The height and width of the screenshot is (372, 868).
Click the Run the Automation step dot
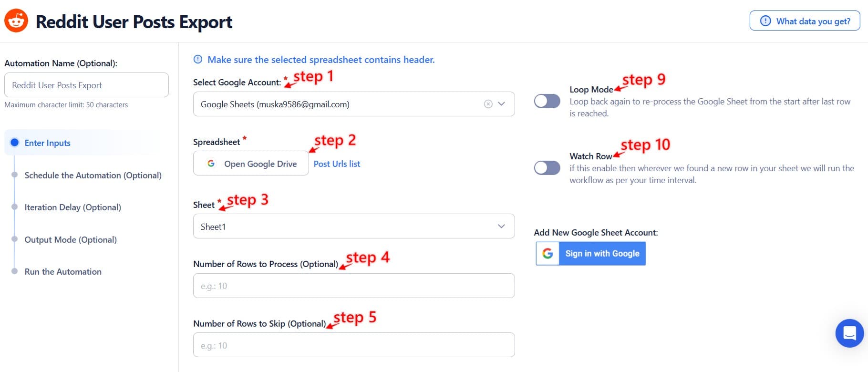point(15,271)
